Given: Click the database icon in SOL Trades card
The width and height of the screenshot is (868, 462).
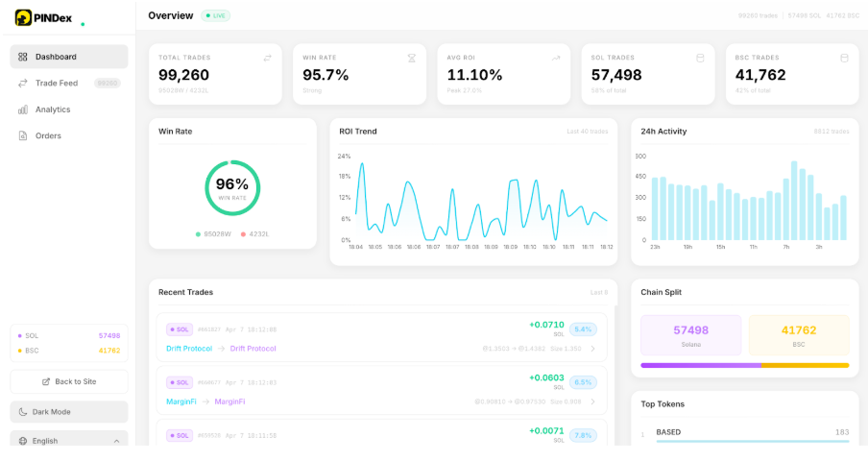Looking at the screenshot, I should click(700, 58).
